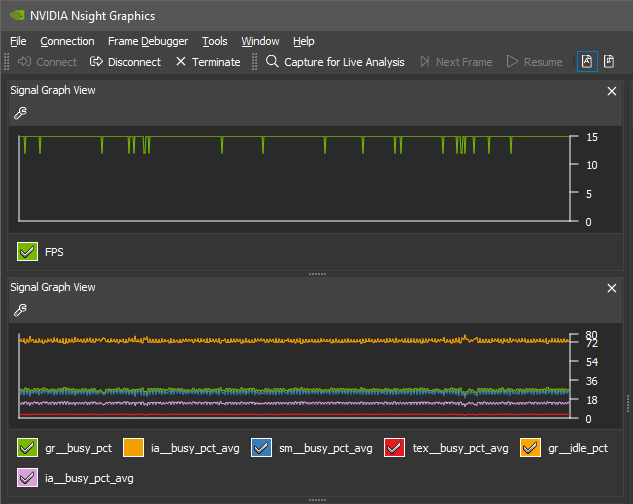633x504 pixels.
Task: Toggle the pink ia__busy_pct_avg checkbox
Action: coord(27,478)
